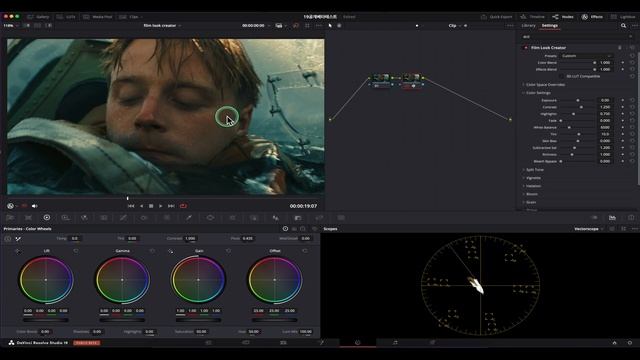Open the Camera Raw palette

(10, 218)
